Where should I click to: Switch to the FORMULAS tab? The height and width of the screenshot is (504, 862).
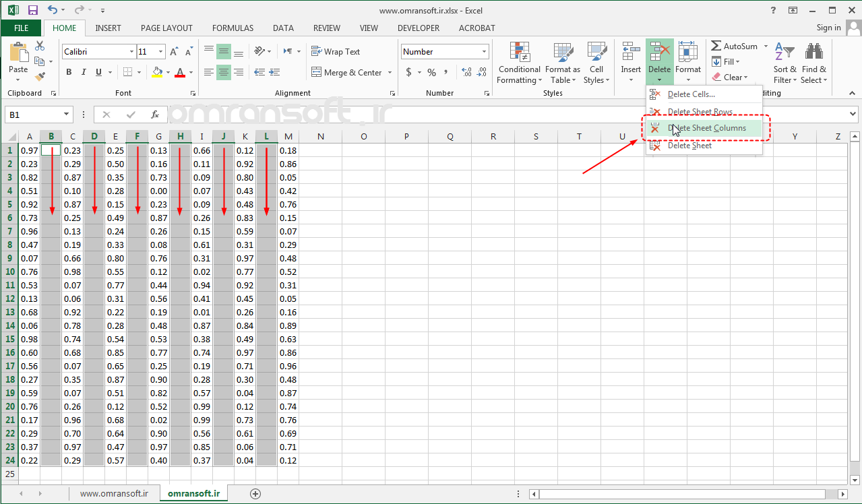pos(233,28)
